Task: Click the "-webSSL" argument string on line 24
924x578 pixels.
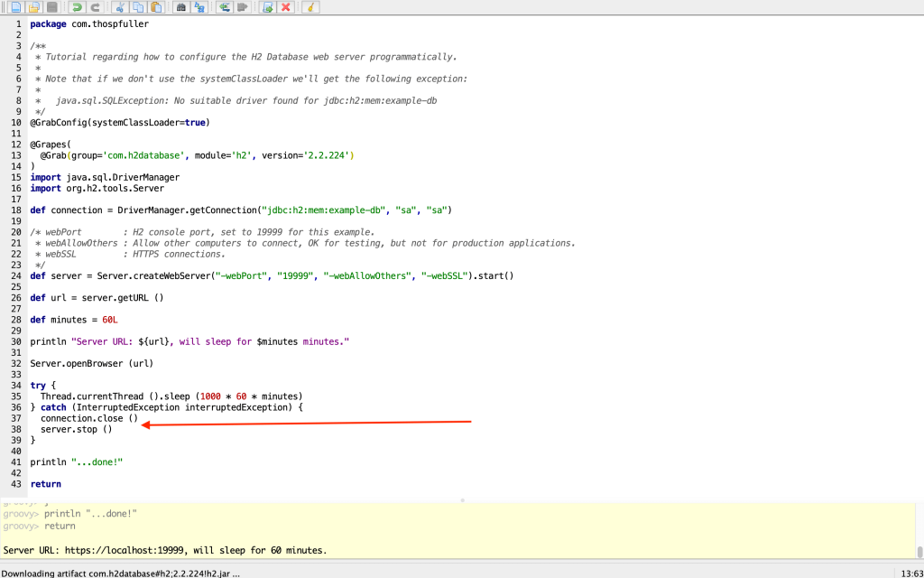Action: pos(445,275)
